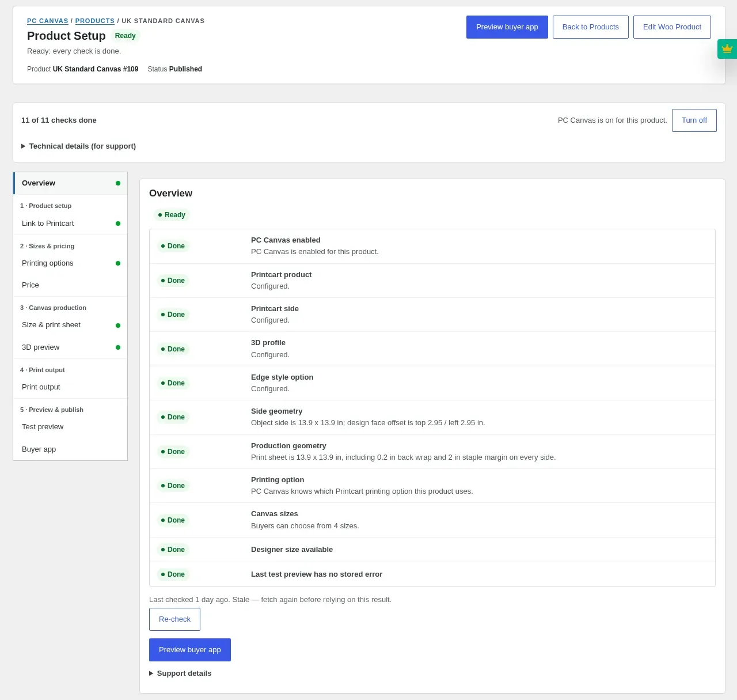
Task: Open PC CANVAS breadcrumb link
Action: [48, 21]
